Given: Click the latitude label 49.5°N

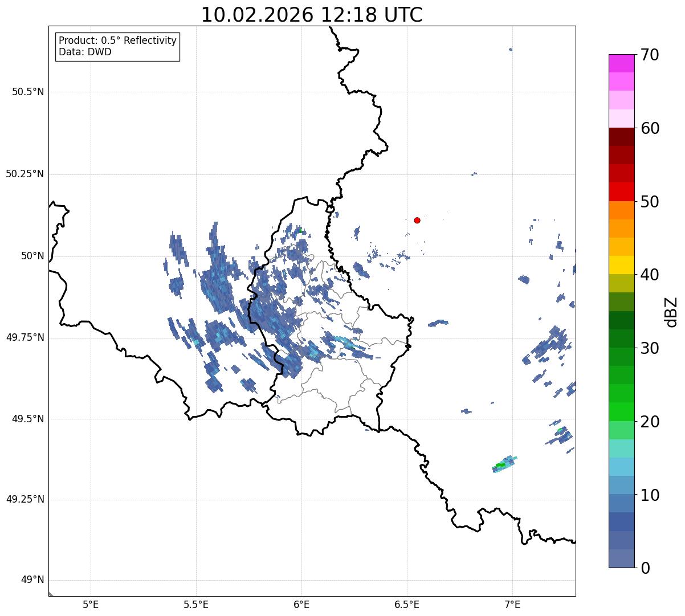Looking at the screenshot, I should tap(28, 419).
